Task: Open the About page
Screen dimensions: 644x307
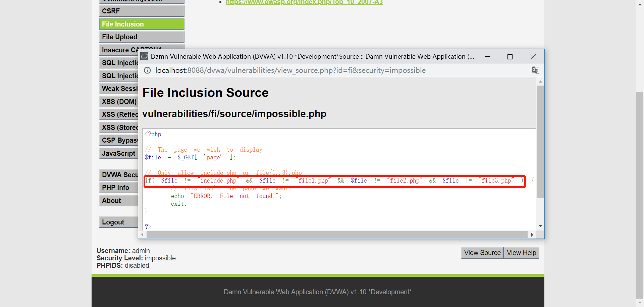Action: point(119,201)
